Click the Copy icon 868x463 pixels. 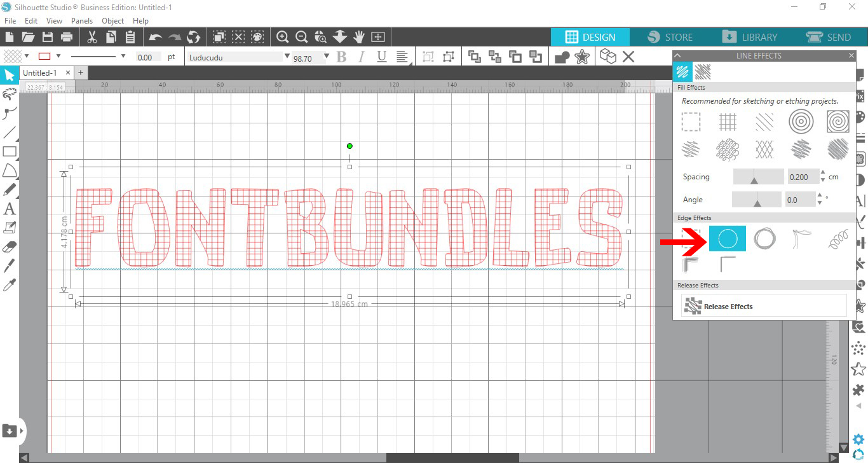pyautogui.click(x=111, y=37)
